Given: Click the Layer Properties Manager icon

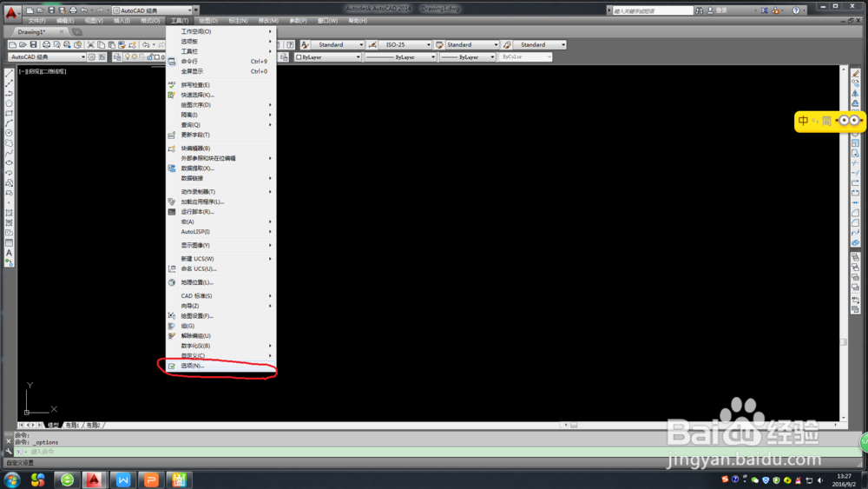Looking at the screenshot, I should (117, 57).
